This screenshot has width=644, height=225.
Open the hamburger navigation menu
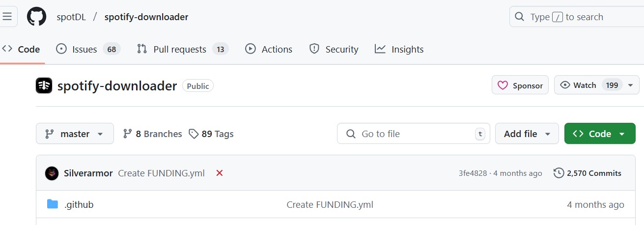7,17
